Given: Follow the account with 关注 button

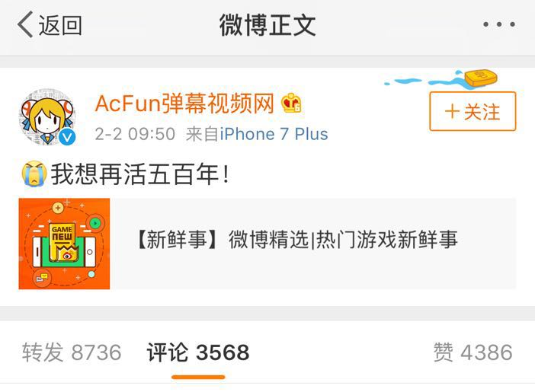Looking at the screenshot, I should 473,111.
